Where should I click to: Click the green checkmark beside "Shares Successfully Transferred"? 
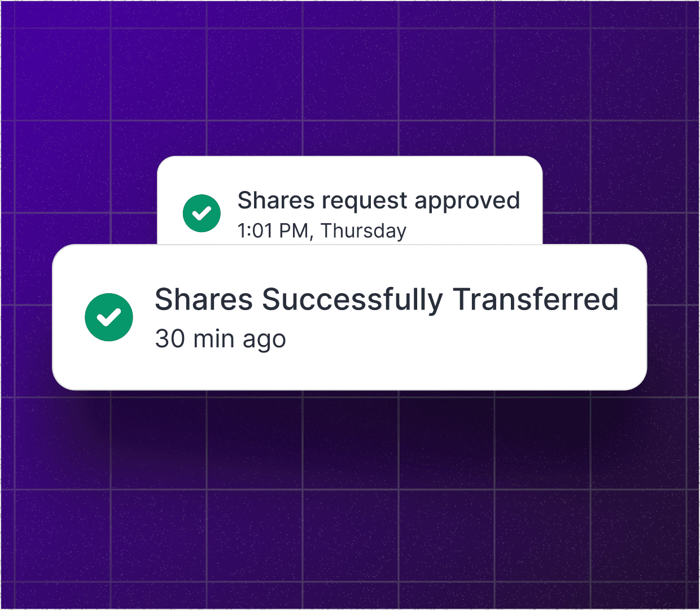click(x=109, y=317)
